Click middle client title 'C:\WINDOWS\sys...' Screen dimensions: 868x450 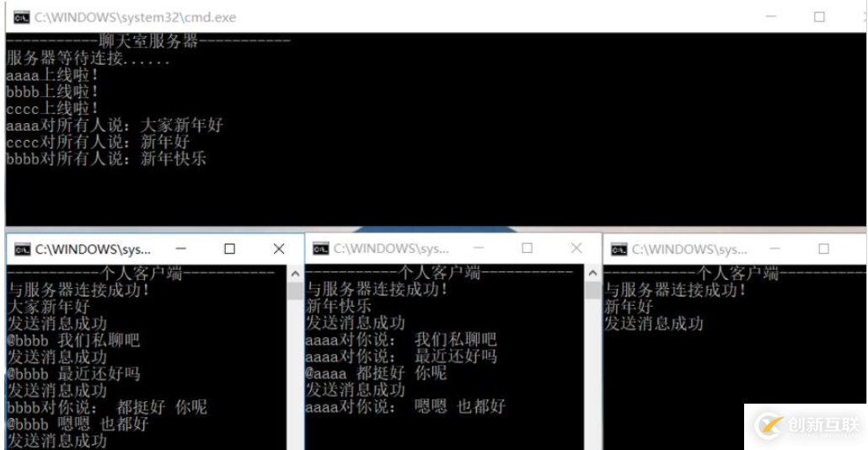tap(391, 249)
